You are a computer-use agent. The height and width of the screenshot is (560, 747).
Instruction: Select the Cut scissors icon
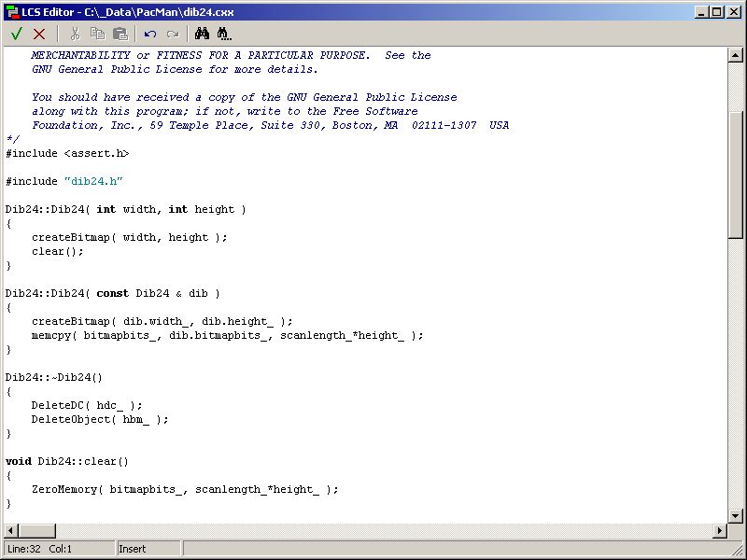click(74, 33)
